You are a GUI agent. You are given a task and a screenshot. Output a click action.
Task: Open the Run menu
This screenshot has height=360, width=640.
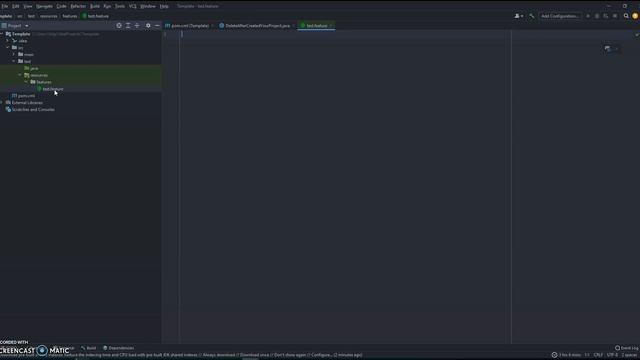pos(107,6)
